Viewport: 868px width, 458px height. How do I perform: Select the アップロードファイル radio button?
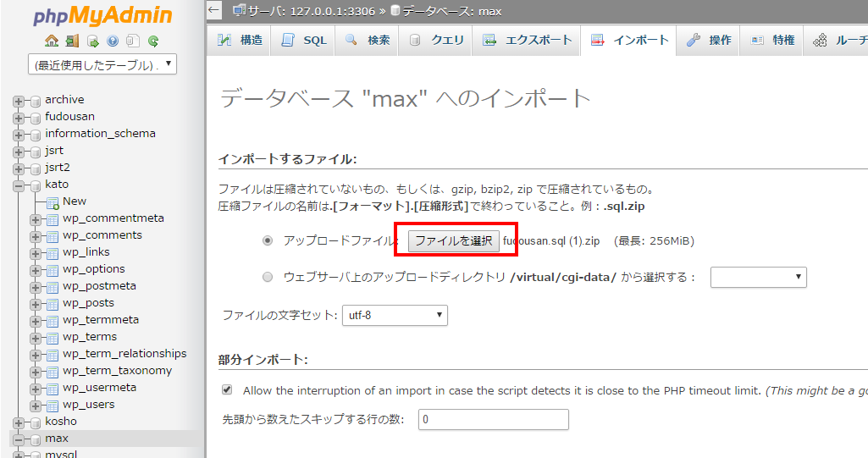click(x=268, y=241)
